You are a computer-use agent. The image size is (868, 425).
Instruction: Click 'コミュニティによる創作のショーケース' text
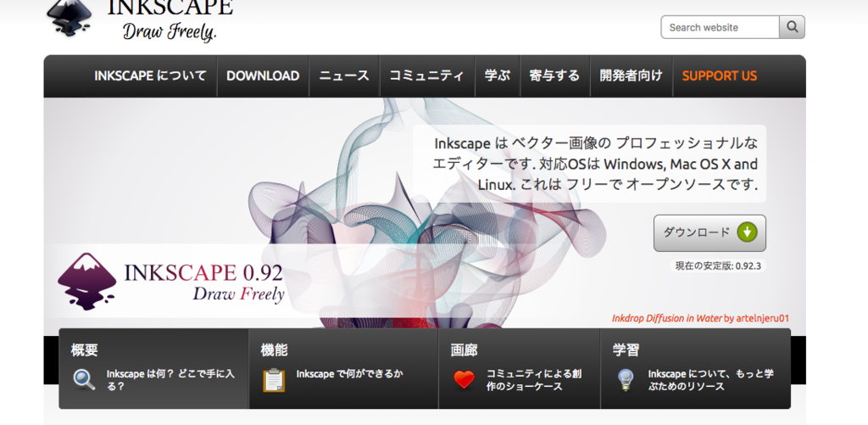(x=534, y=380)
